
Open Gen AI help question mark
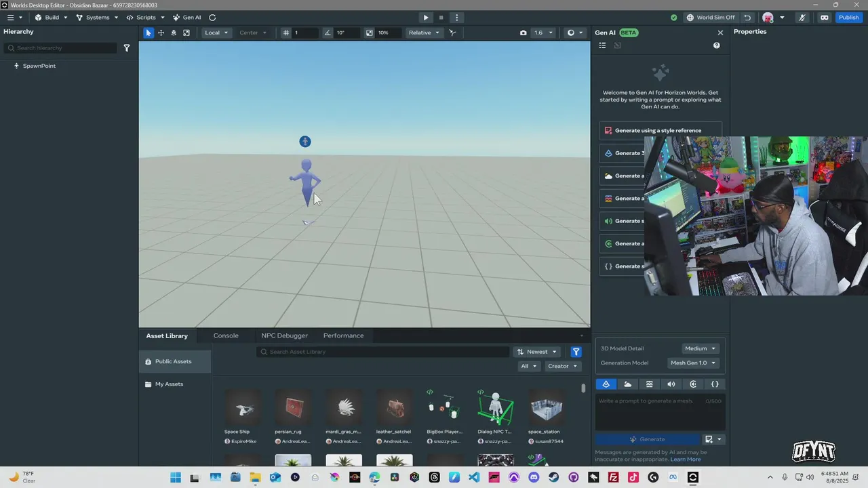(716, 45)
